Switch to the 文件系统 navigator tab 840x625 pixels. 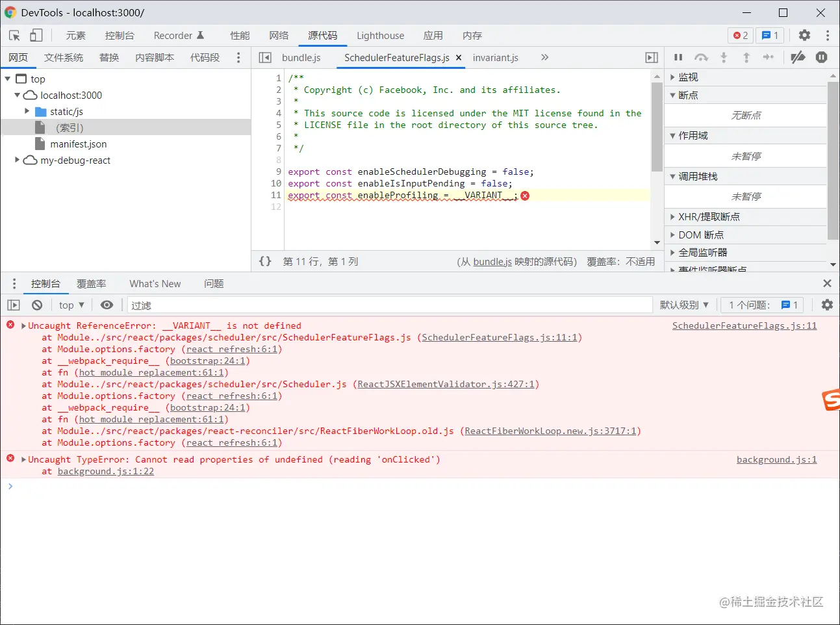pyautogui.click(x=64, y=58)
